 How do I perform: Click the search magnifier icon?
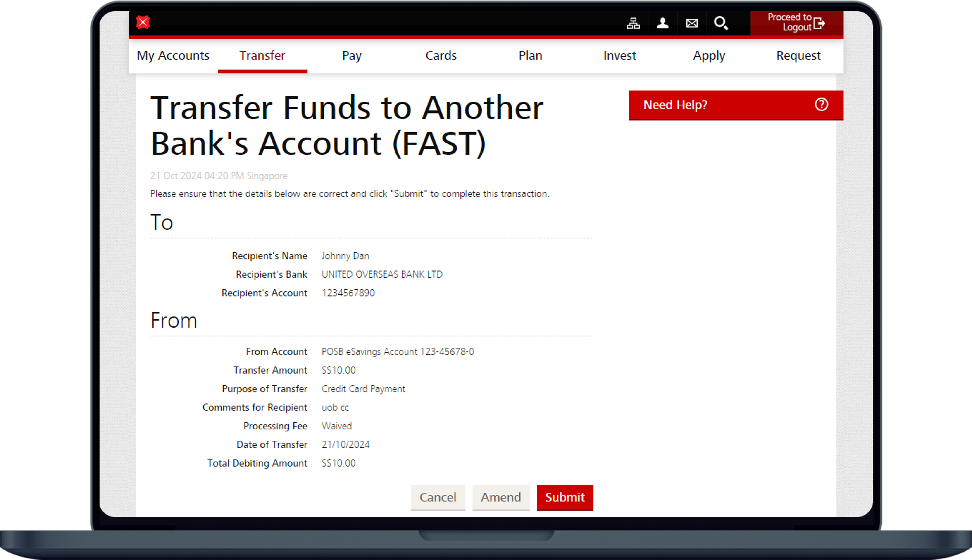click(x=721, y=24)
